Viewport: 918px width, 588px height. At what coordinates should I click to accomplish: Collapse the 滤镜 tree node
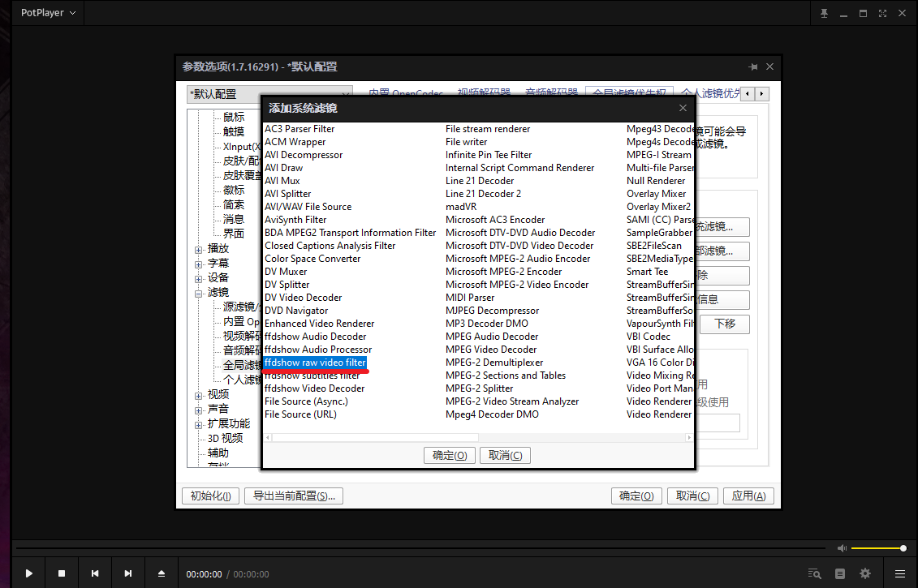(x=198, y=293)
